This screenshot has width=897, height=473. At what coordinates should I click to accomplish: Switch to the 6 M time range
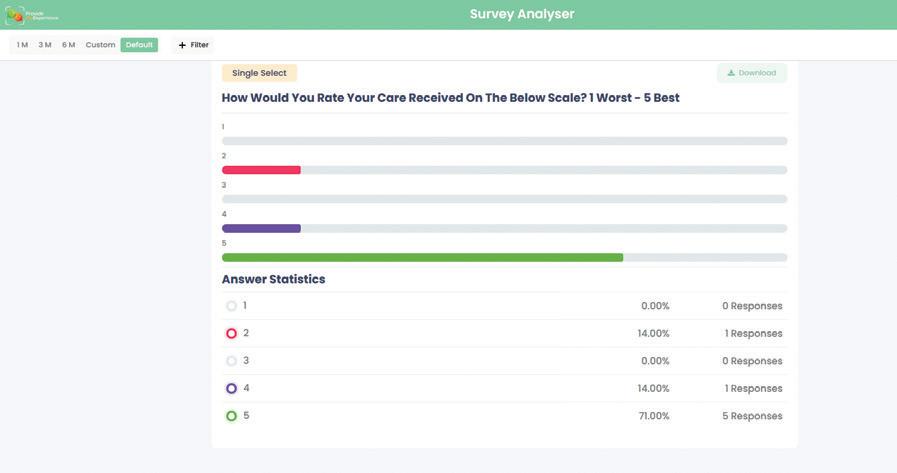click(x=68, y=45)
